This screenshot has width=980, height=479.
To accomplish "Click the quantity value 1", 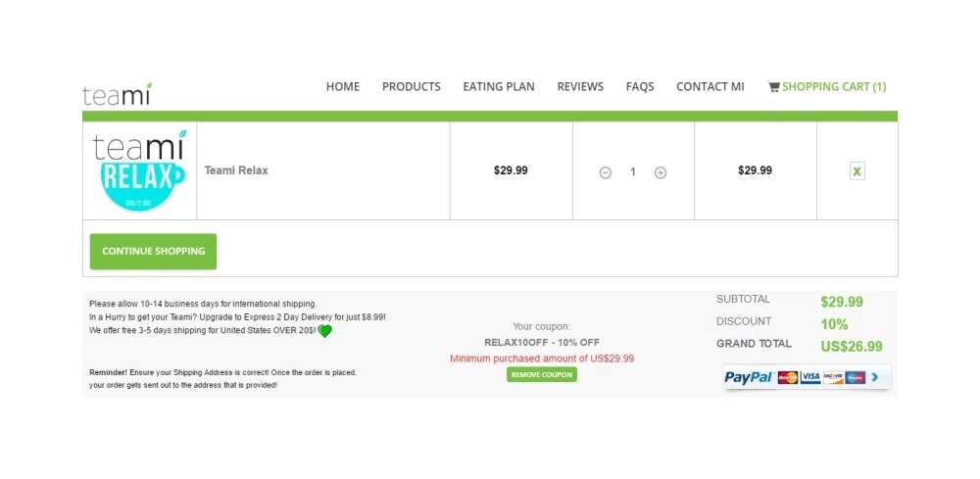I will (x=632, y=172).
